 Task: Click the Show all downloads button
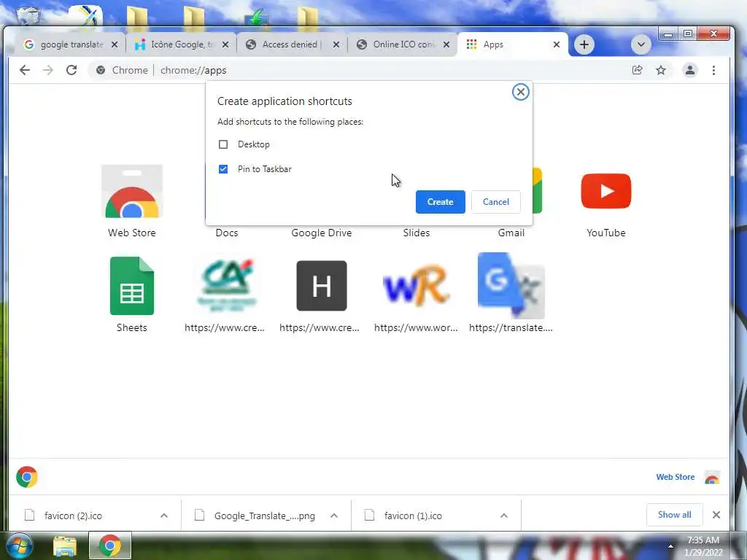(675, 515)
